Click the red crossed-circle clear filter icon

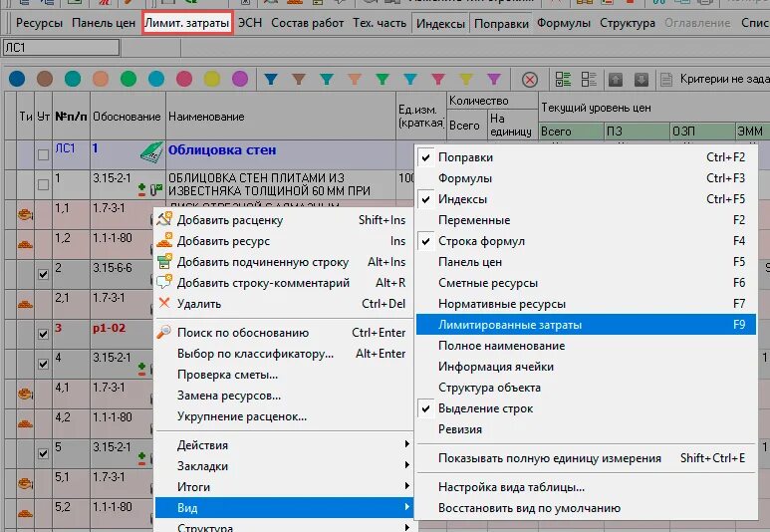pos(529,80)
